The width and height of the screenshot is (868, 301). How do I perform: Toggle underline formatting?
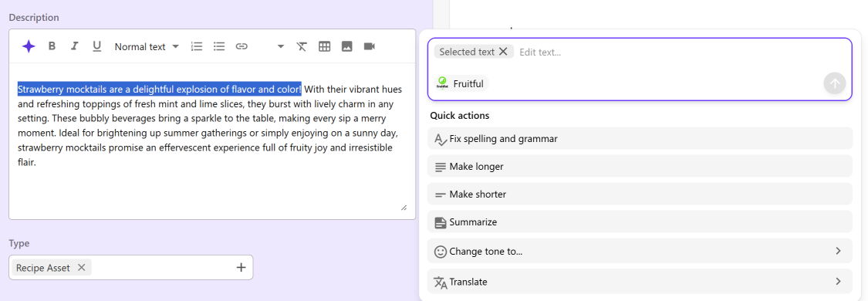97,46
